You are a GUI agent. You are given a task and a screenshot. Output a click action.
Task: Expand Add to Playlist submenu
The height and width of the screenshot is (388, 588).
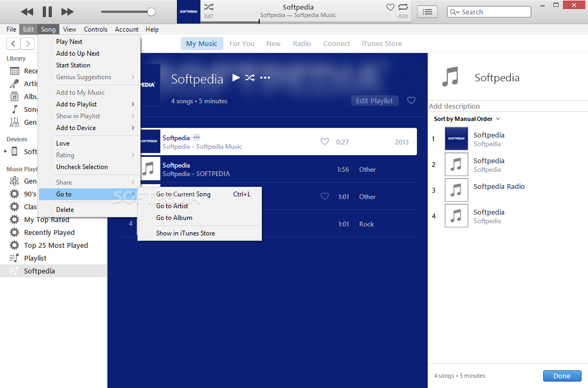pyautogui.click(x=89, y=104)
